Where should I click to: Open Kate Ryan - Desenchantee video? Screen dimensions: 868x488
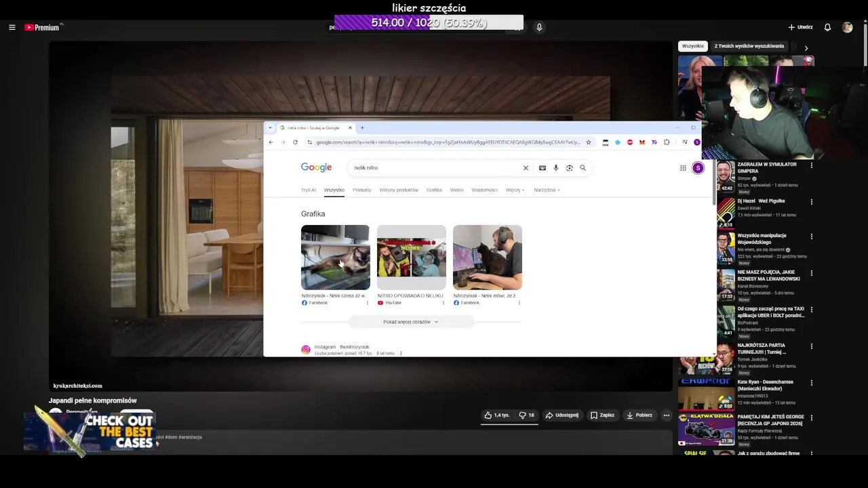[765, 385]
